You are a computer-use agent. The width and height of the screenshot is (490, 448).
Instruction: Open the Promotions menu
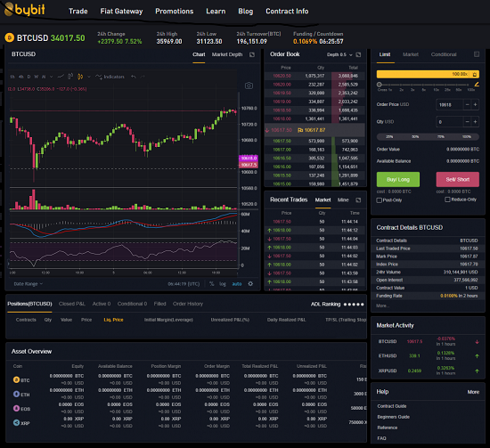coord(175,12)
